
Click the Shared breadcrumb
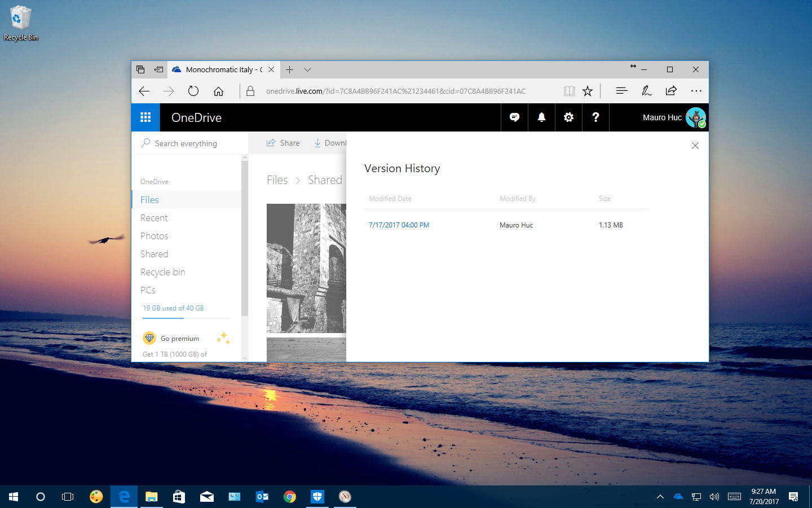[x=325, y=179]
